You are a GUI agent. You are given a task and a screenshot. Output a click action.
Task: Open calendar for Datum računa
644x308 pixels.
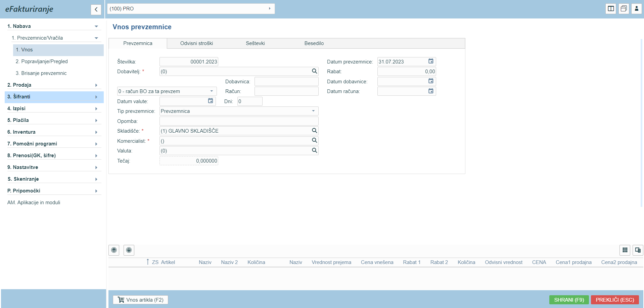[x=431, y=91]
